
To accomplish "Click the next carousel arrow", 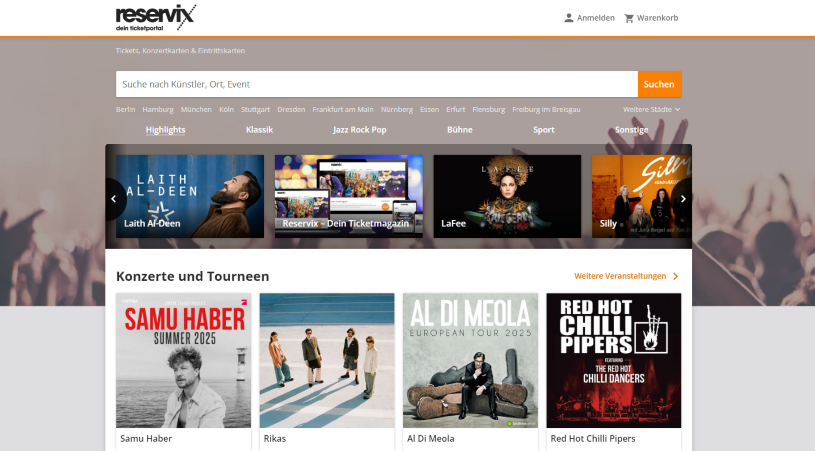I will point(683,198).
